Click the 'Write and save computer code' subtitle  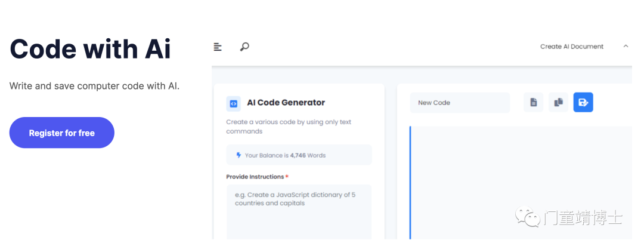[94, 87]
